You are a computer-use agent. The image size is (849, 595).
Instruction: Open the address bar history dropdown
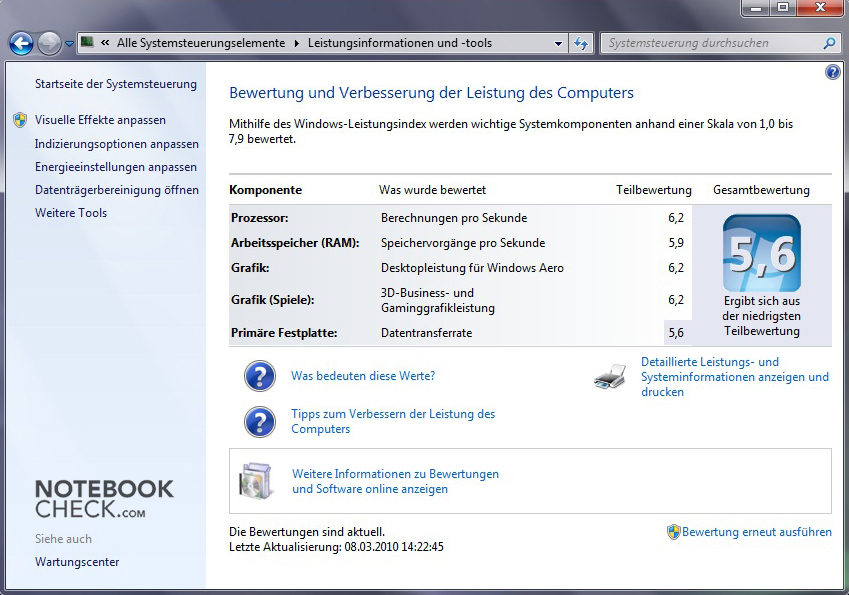coord(558,43)
